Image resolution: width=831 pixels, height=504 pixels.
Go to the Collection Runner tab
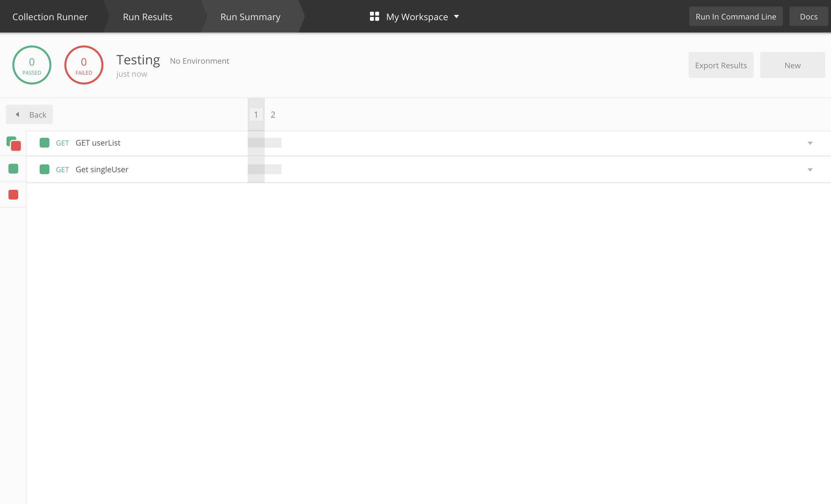pos(50,17)
